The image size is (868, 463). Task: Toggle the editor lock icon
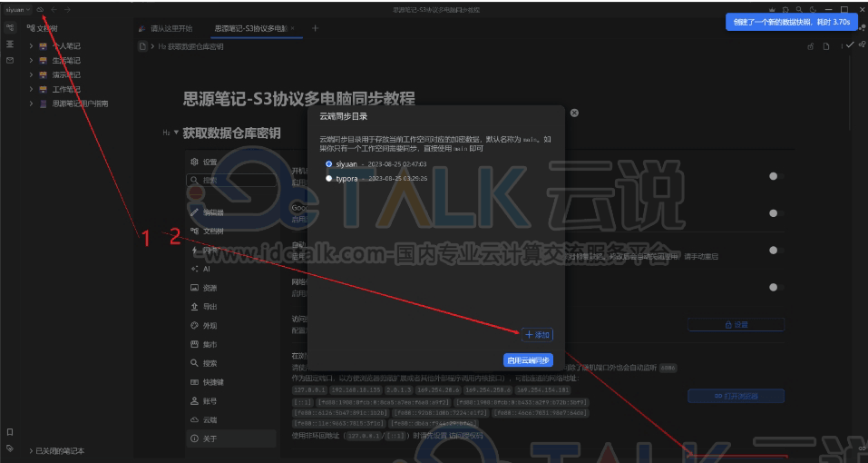click(811, 46)
